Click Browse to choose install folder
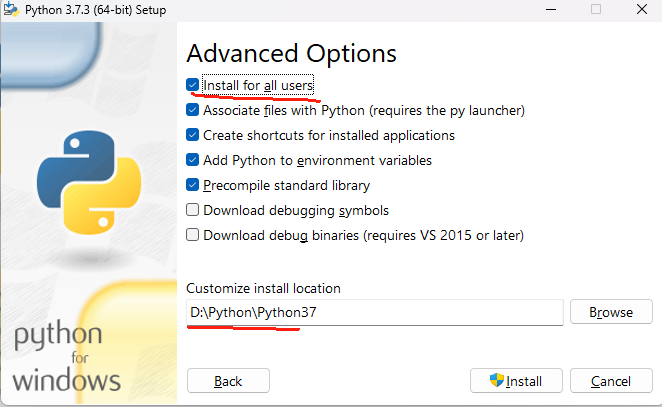 point(611,312)
